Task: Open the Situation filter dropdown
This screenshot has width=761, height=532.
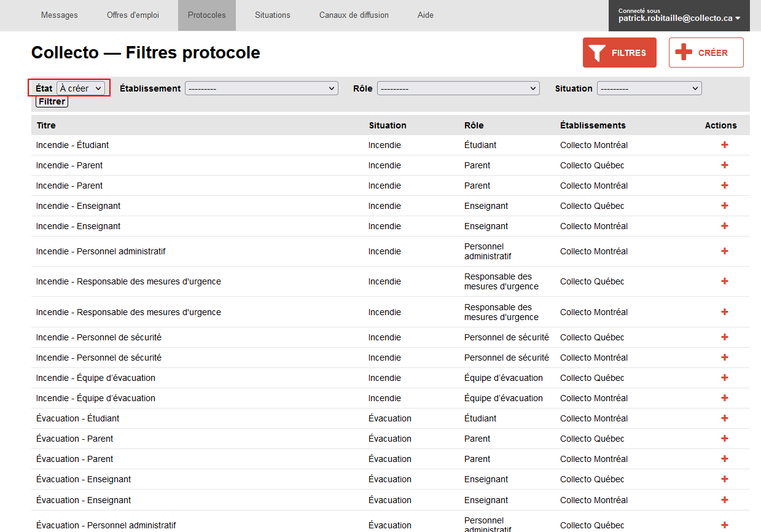Action: coord(649,88)
